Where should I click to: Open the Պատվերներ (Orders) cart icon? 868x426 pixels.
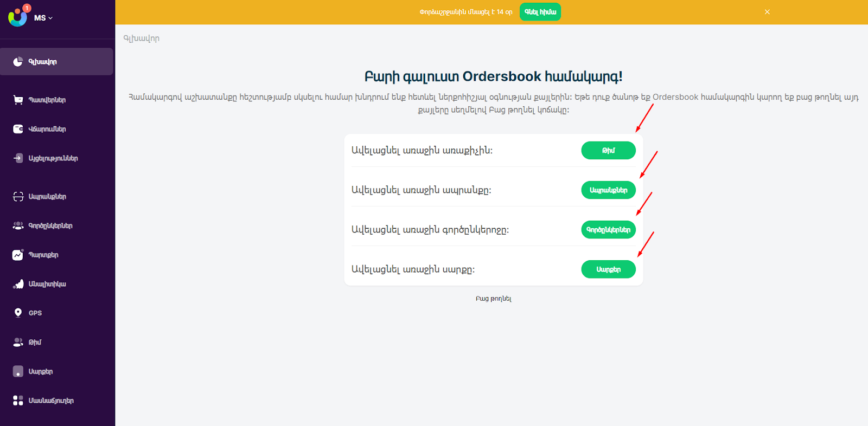[18, 100]
